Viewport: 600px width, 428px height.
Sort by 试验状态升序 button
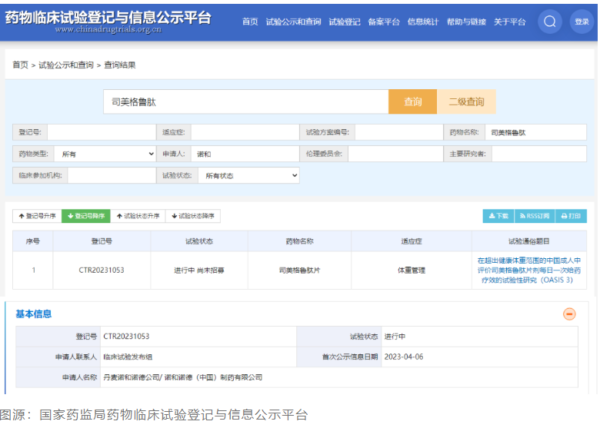pyautogui.click(x=138, y=216)
